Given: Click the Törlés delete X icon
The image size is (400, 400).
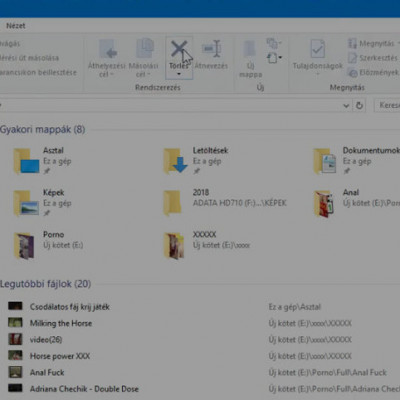Looking at the screenshot, I should (x=179, y=49).
